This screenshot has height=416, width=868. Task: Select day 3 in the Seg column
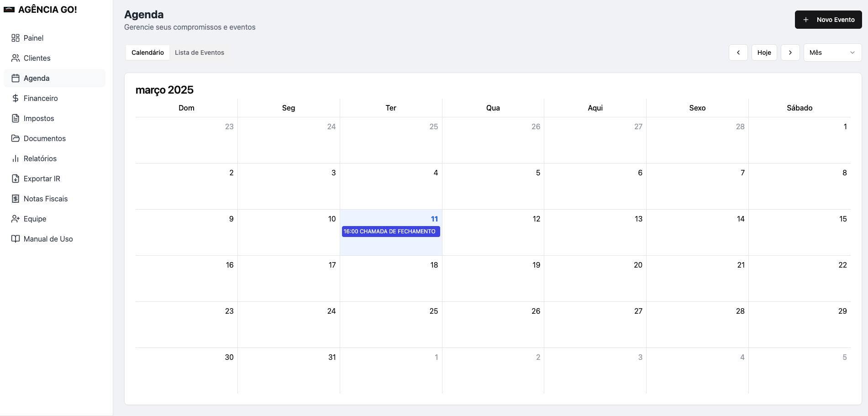point(334,173)
